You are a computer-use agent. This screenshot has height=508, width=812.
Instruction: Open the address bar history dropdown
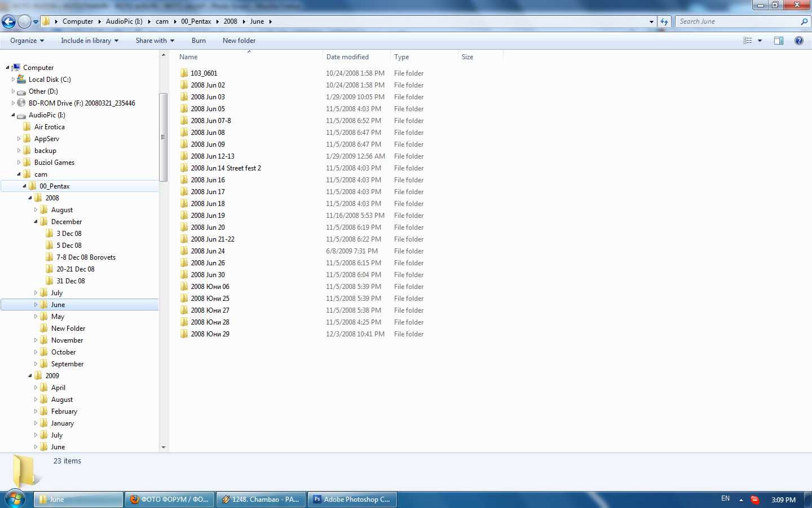point(651,21)
